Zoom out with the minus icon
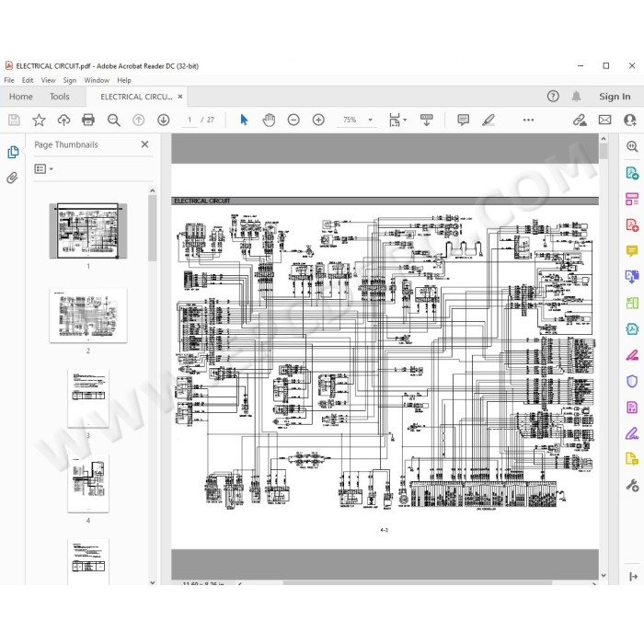 tap(293, 120)
